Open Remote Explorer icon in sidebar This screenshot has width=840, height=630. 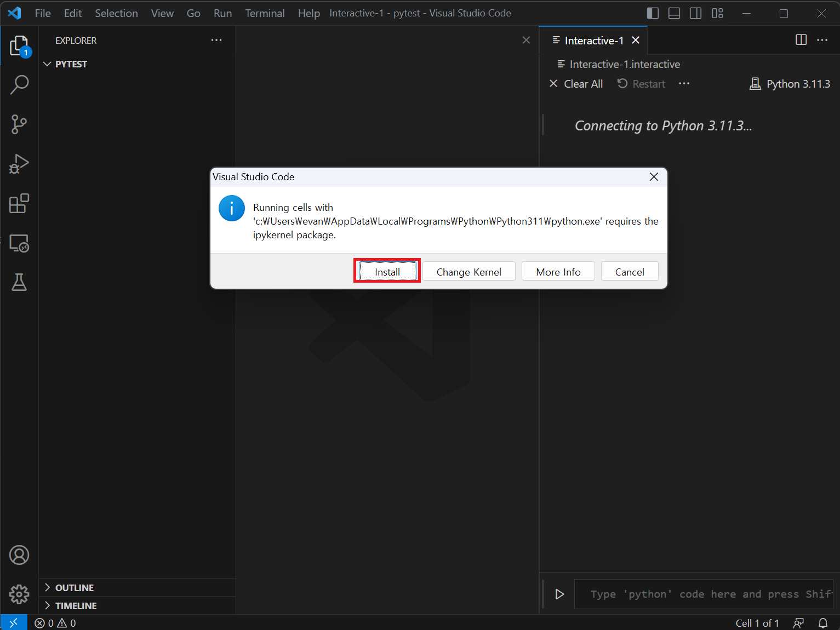click(19, 243)
